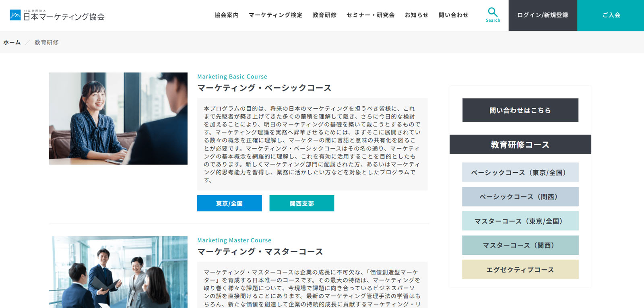Image resolution: width=644 pixels, height=308 pixels.
Task: Open the マーケティング検定 menu
Action: click(276, 15)
